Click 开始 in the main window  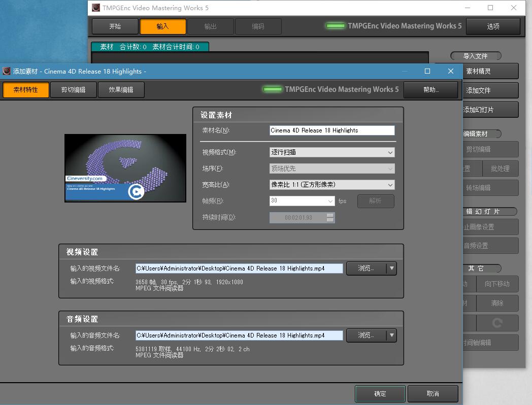click(115, 26)
